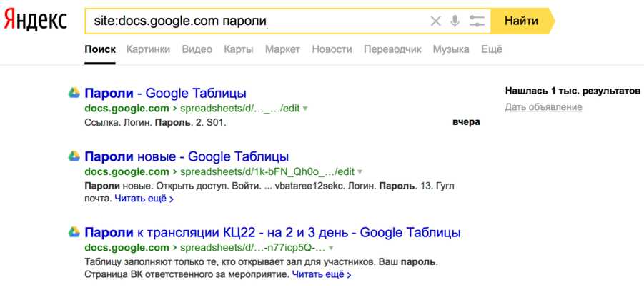The width and height of the screenshot is (644, 290).
Task: Click 'Читать ещё' under Пароли новые
Action: click(144, 199)
